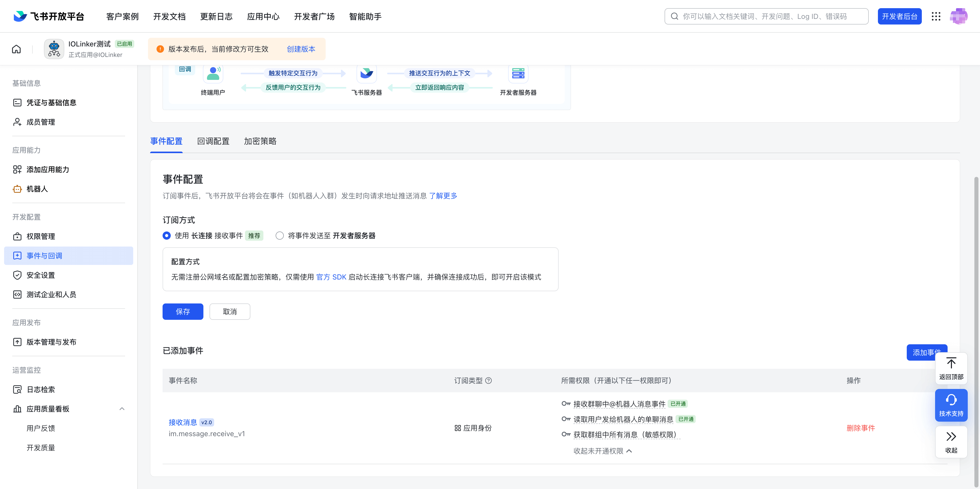Click the user avatar in top bar
Viewport: 980px width, 489px height.
[x=958, y=16]
